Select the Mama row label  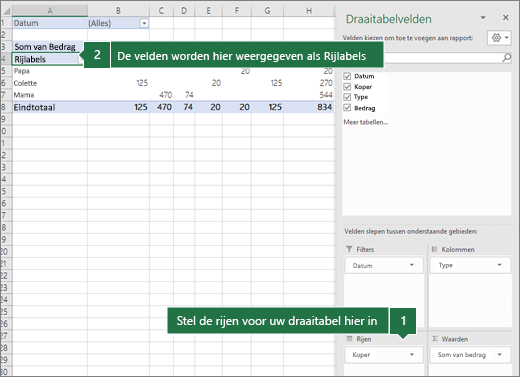point(50,95)
